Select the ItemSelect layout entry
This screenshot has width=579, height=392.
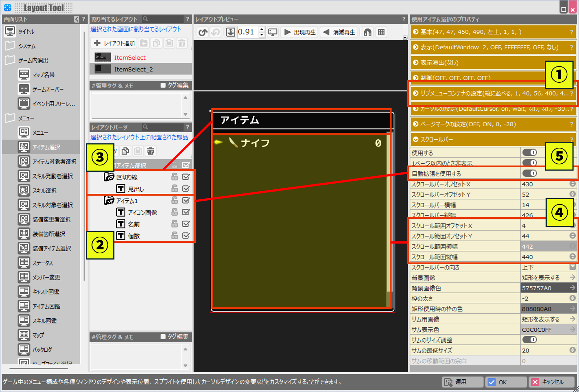(x=130, y=57)
